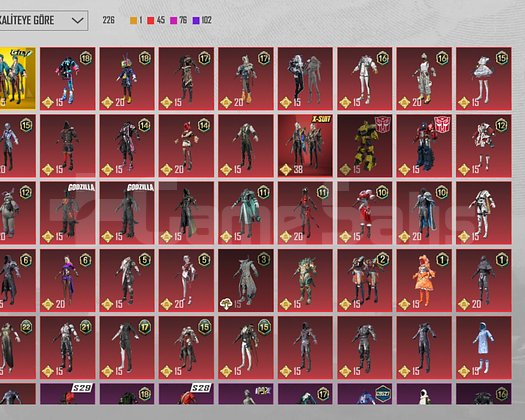Click the S28 season tag
Image resolution: width=525 pixels, height=420 pixels.
pyautogui.click(x=201, y=388)
